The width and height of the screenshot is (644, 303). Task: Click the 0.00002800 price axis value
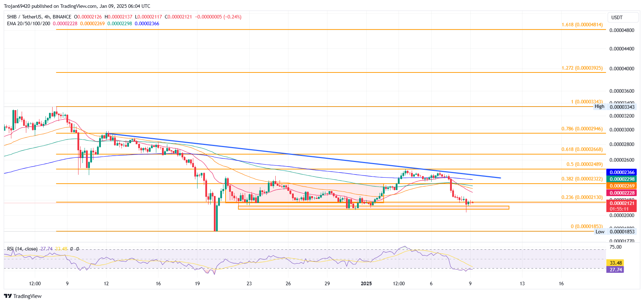(x=622, y=144)
